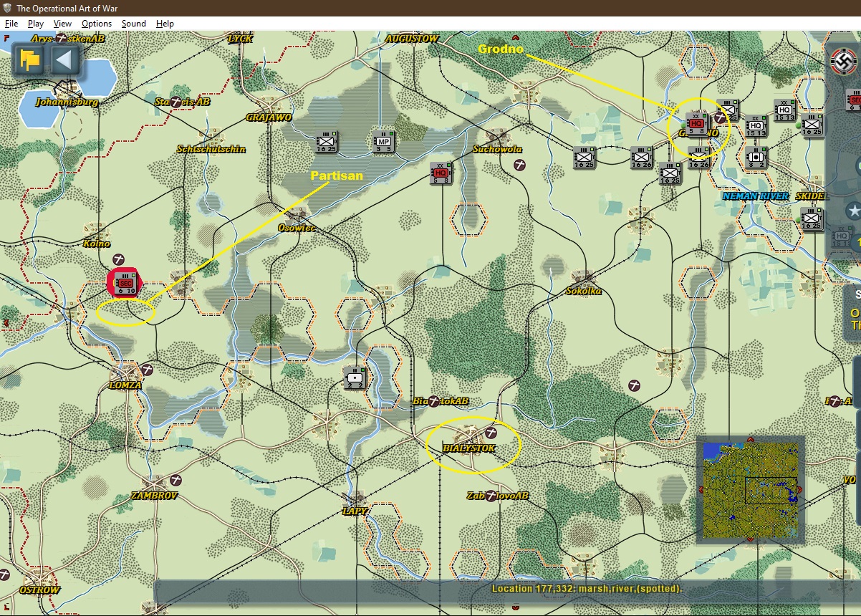This screenshot has height=616, width=861.
Task: Click the airfield marker at LOMZA
Action: 148,370
